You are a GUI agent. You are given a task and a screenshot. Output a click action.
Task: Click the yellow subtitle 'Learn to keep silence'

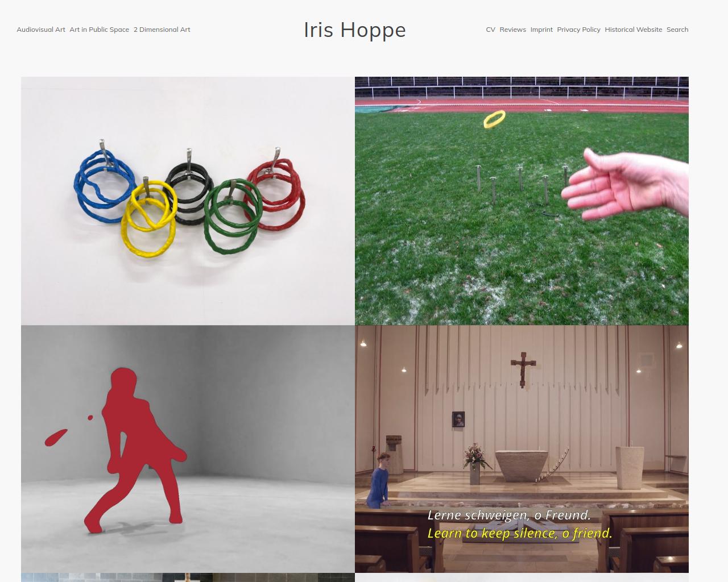click(x=520, y=533)
